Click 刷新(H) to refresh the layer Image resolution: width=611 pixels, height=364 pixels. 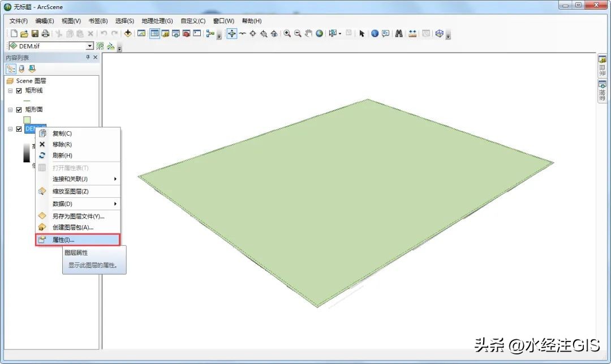61,155
